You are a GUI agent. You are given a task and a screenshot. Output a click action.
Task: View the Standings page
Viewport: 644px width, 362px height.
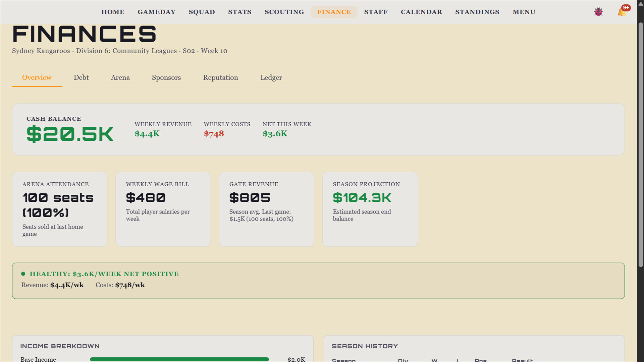tap(477, 12)
